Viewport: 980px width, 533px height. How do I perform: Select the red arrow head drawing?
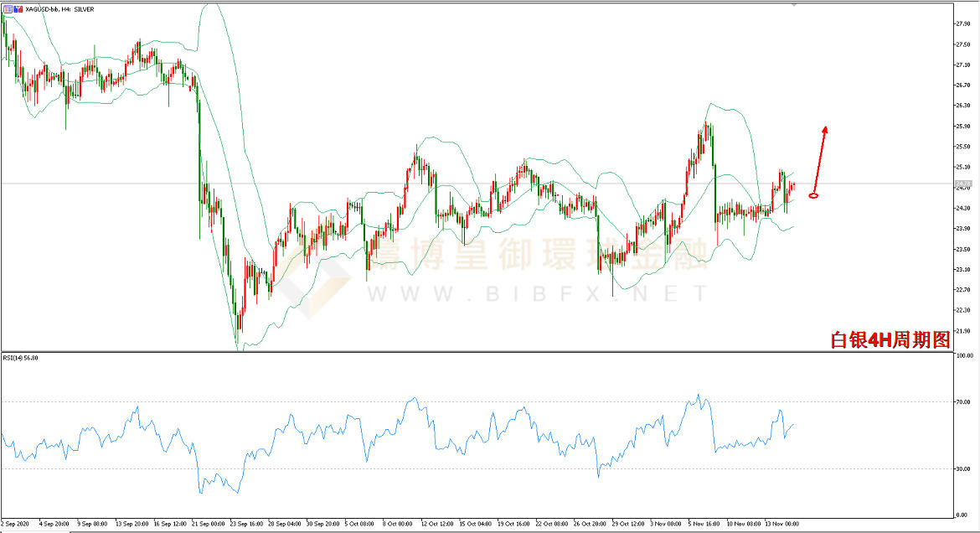(825, 129)
